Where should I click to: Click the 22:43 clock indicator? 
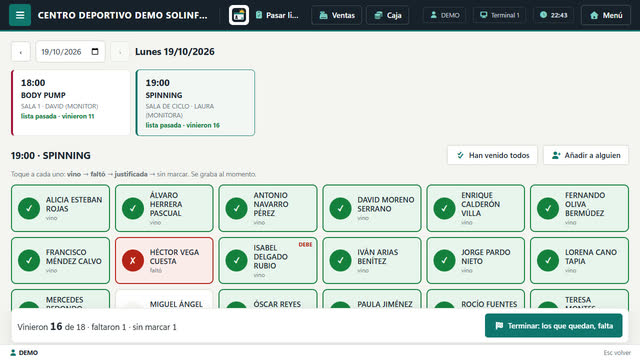click(553, 15)
